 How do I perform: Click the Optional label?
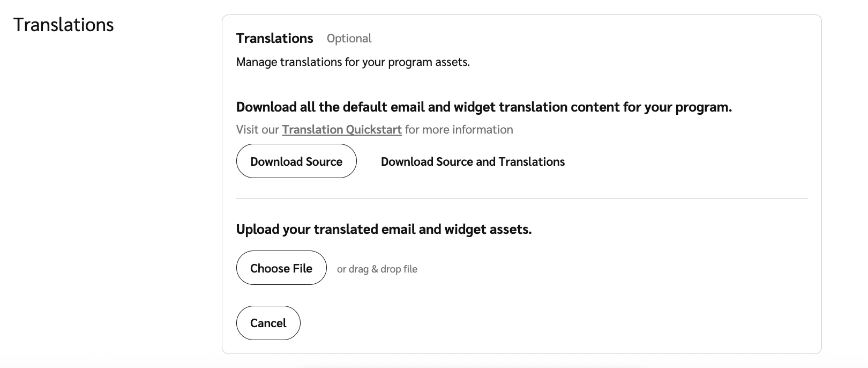pos(349,39)
